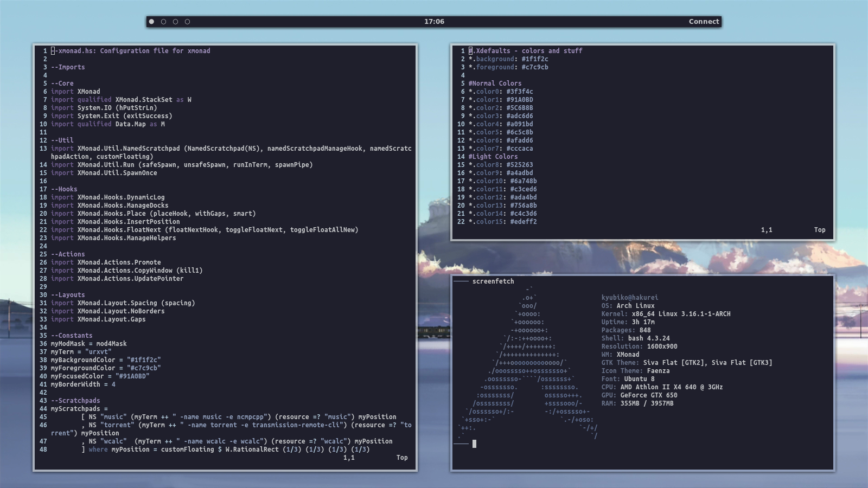
Task: Click the XMonad.Util.Run import line
Action: pos(182,165)
